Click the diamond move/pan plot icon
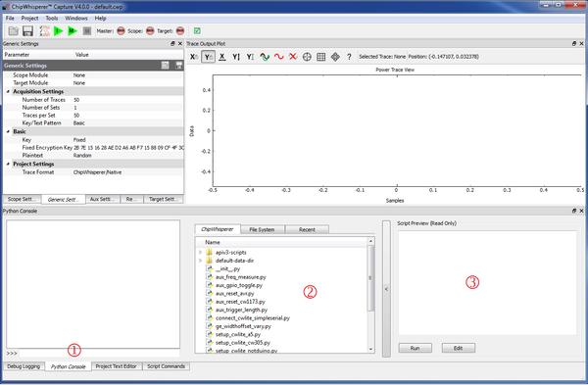 point(335,57)
